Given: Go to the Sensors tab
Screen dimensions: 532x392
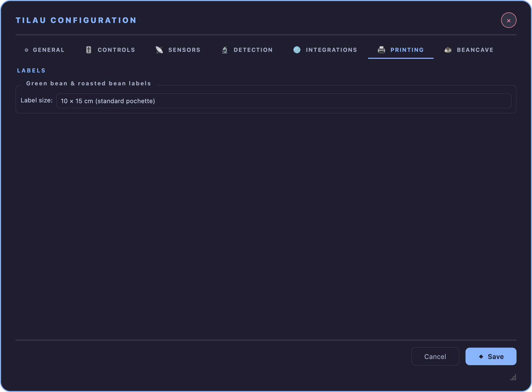Looking at the screenshot, I should click(x=178, y=50).
